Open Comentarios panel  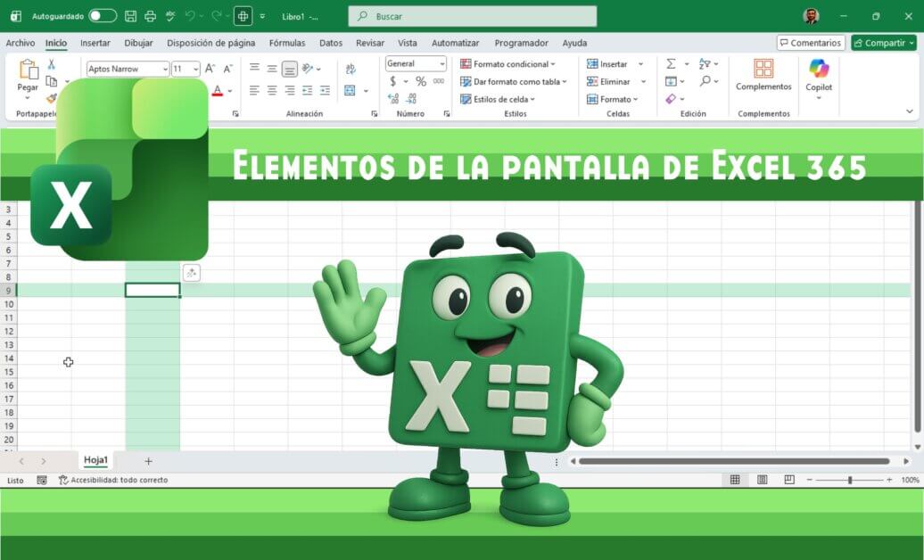(x=813, y=43)
